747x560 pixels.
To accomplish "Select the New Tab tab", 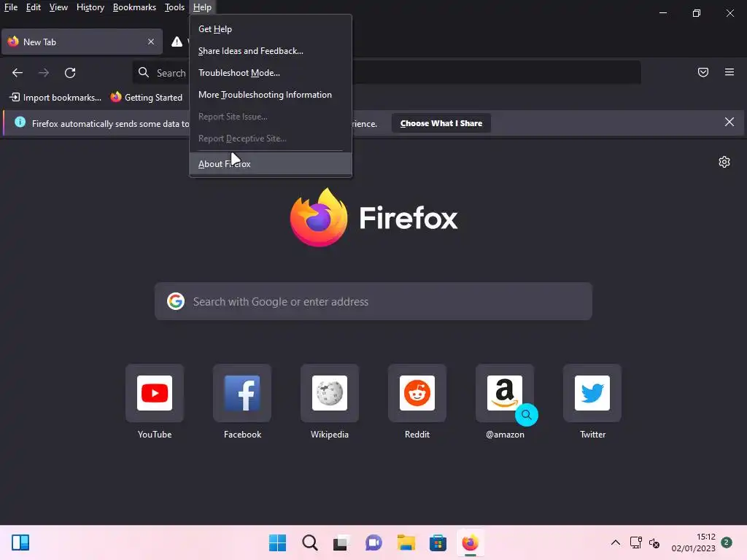I will 82,42.
